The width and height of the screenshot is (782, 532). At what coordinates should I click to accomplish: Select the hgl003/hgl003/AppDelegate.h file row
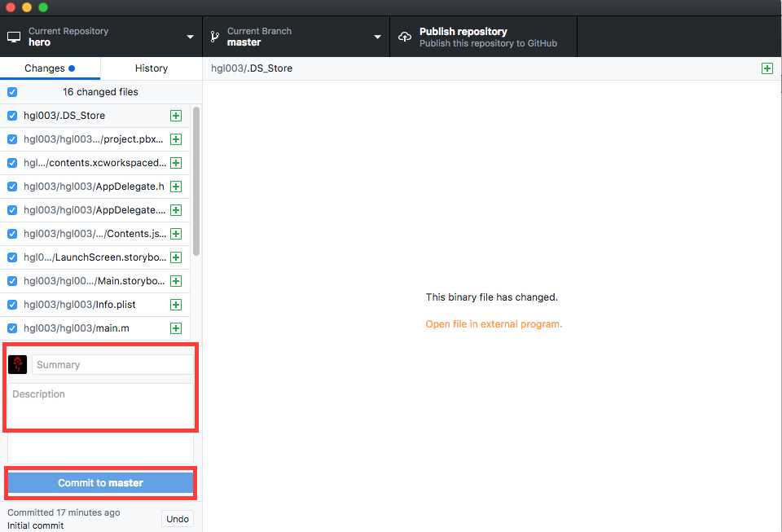coord(94,187)
